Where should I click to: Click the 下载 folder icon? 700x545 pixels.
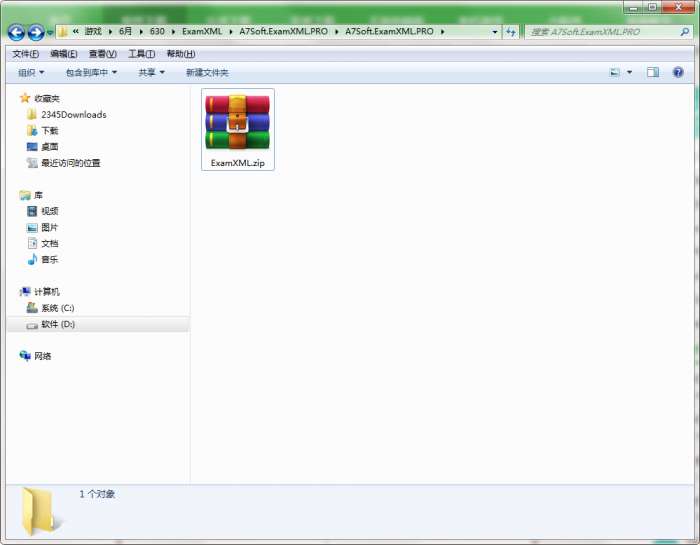pyautogui.click(x=32, y=130)
